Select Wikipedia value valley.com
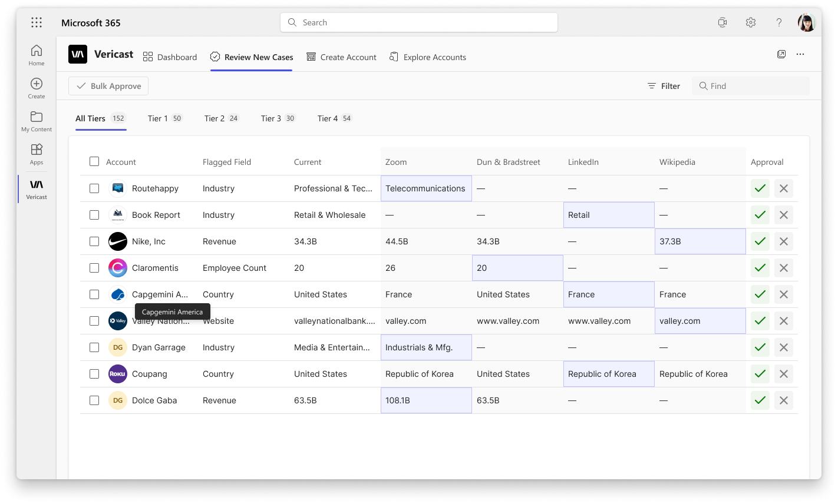The height and width of the screenshot is (504, 838). point(700,321)
